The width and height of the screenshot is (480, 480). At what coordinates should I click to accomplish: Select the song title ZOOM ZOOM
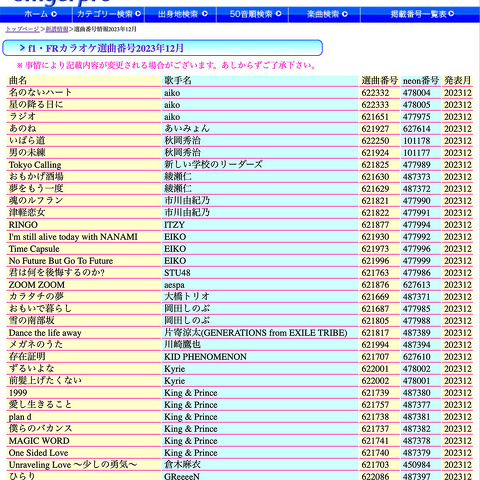click(x=37, y=285)
